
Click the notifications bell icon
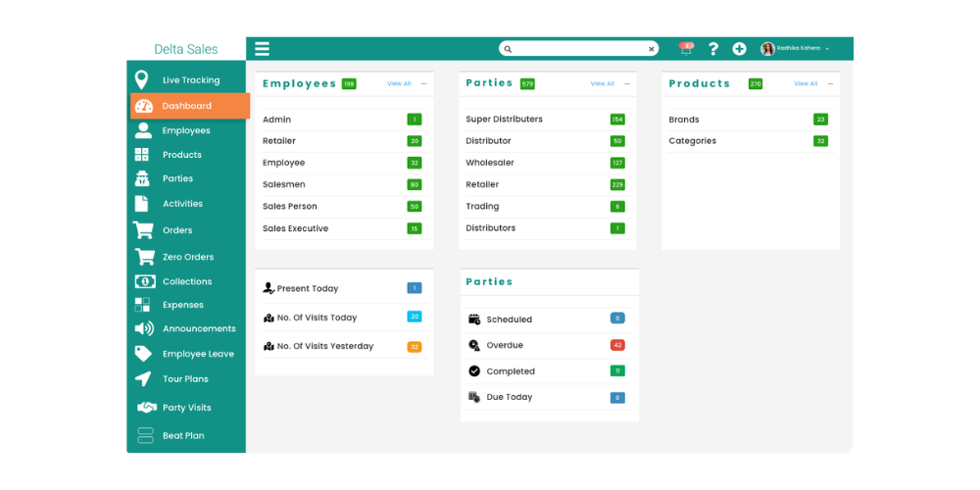pos(686,49)
